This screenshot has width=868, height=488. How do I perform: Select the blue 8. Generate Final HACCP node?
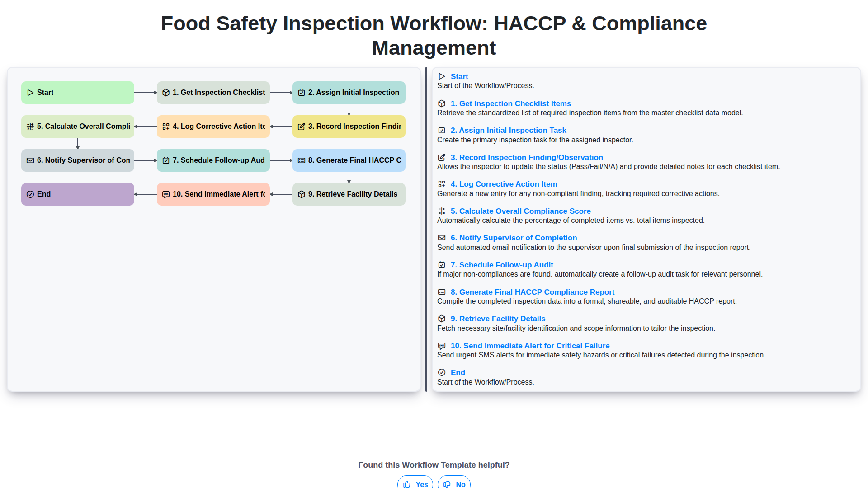point(349,160)
